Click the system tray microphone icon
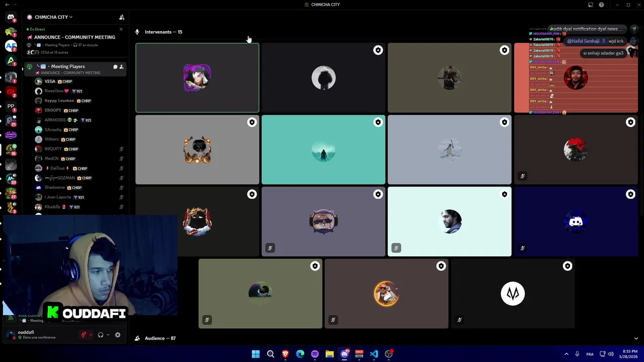Viewport: 644px width, 362px height. click(577, 354)
